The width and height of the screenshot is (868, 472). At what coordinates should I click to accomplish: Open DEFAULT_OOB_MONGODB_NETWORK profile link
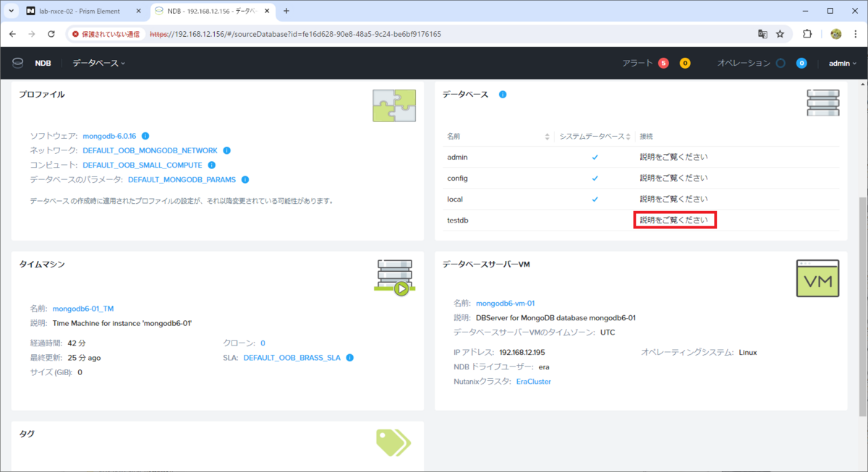coord(150,150)
